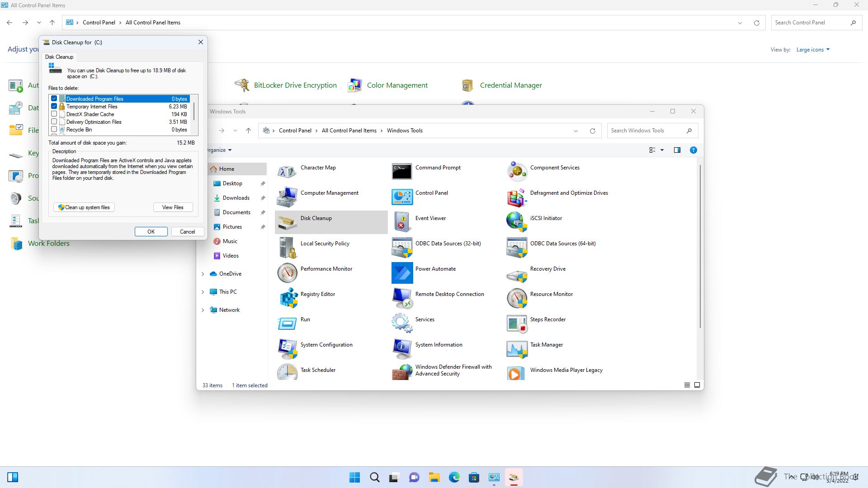Open System Configuration icon
Screen dimensions: 868x488
tap(287, 349)
